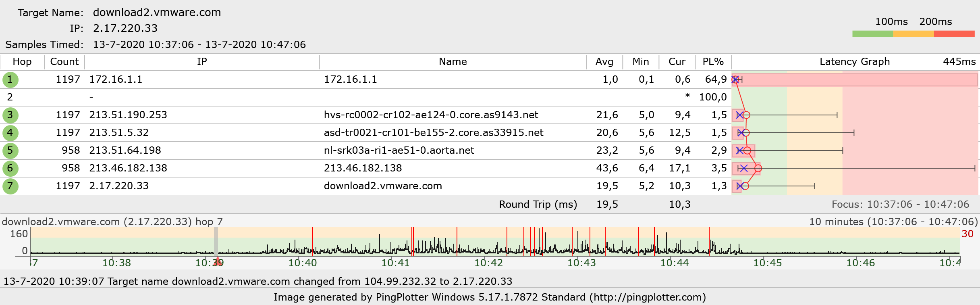Sort by the PL% column header

713,62
